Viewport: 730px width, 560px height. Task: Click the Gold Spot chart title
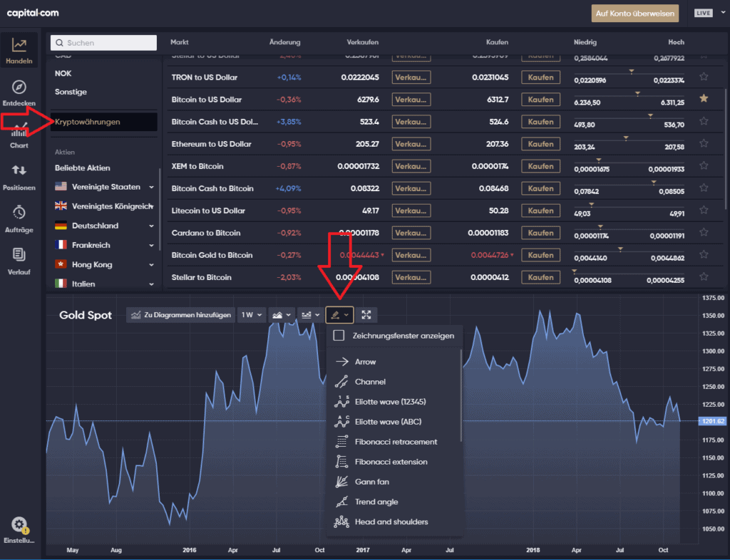pos(86,315)
